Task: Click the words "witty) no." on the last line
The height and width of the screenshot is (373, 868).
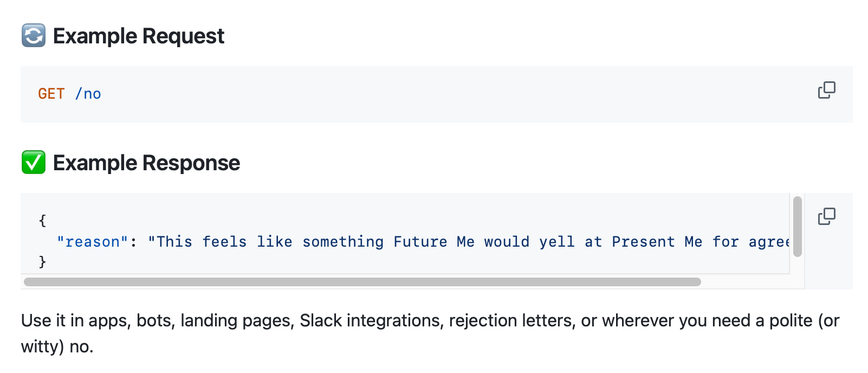Action: point(57,346)
